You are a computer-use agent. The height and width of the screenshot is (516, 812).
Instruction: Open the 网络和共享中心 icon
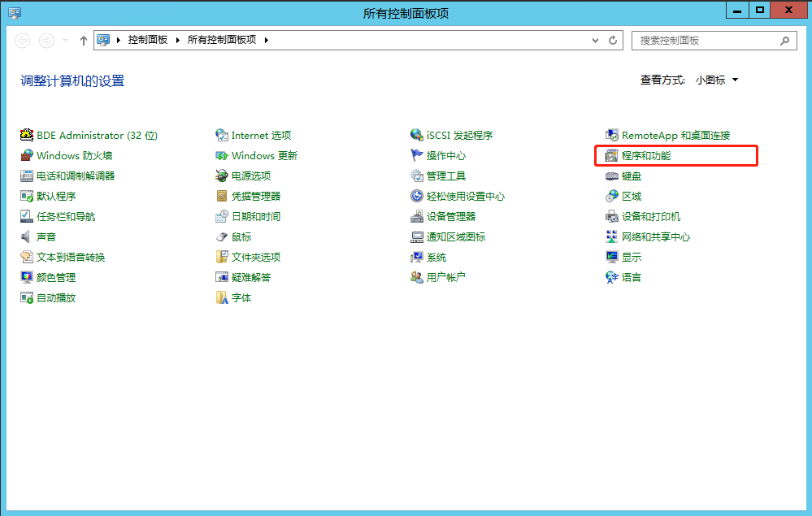[x=613, y=237]
